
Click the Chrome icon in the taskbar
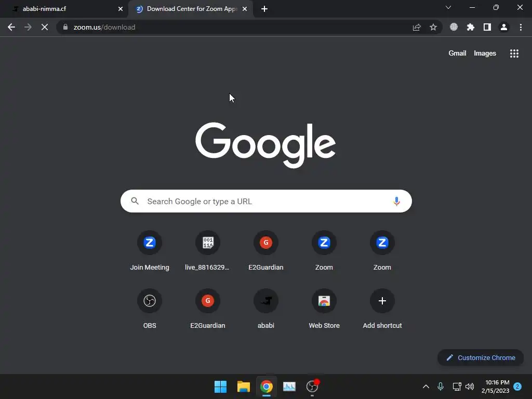[x=267, y=387]
